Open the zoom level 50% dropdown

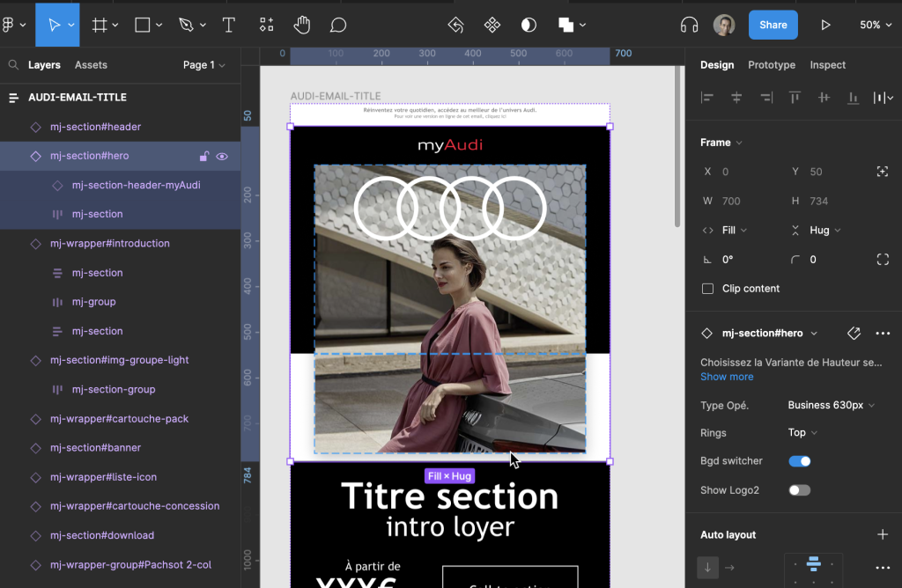click(875, 25)
